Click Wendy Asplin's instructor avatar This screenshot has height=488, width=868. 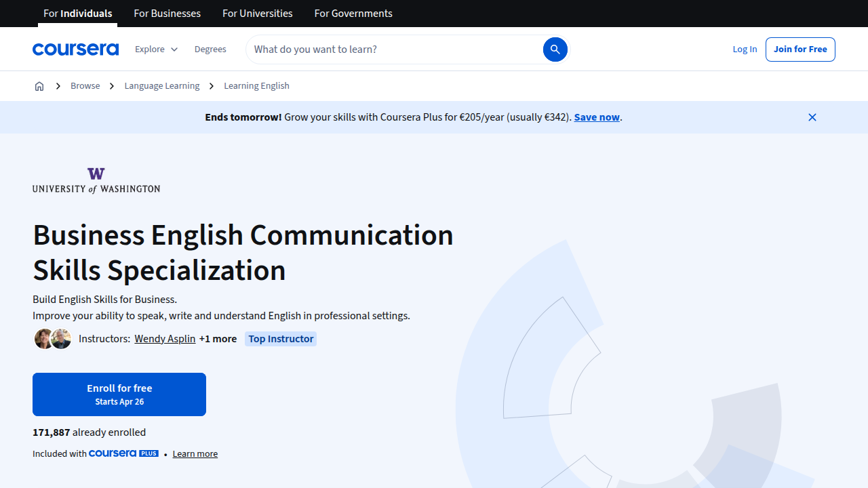point(43,338)
